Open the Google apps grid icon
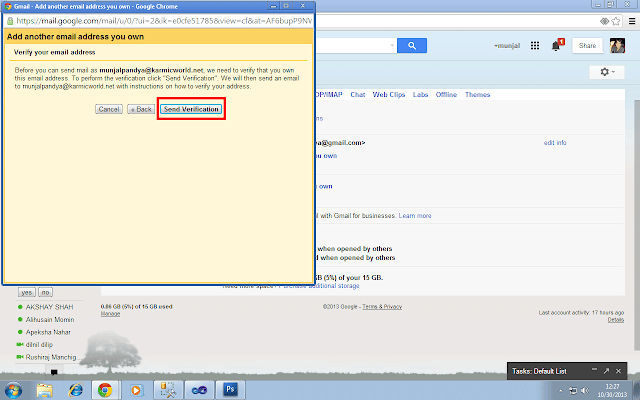Image resolution: width=640 pixels, height=400 pixels. tap(535, 46)
